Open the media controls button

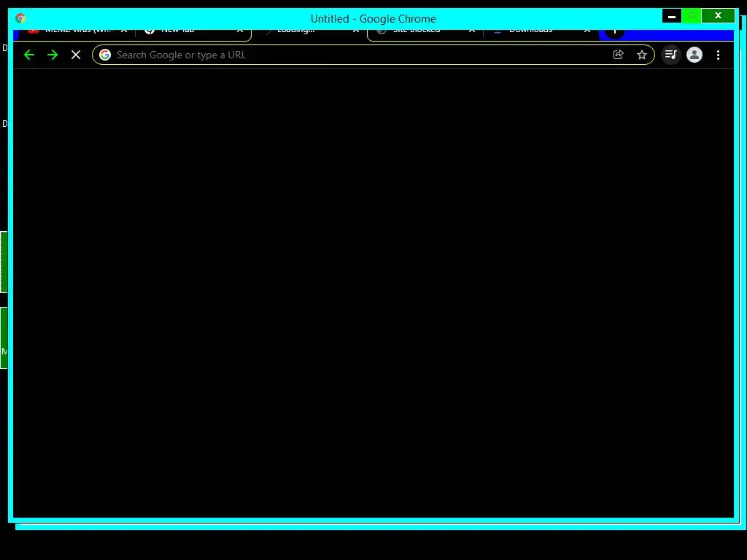671,55
